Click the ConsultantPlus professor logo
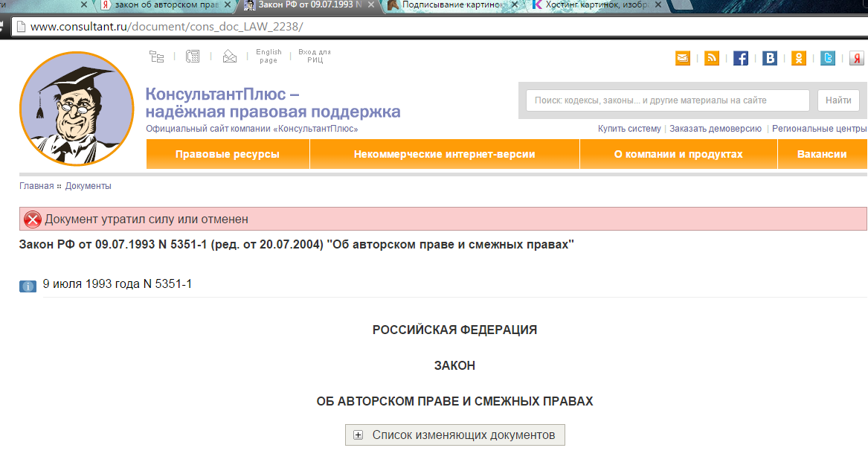Screen dimensions: 868x468 pyautogui.click(x=77, y=109)
